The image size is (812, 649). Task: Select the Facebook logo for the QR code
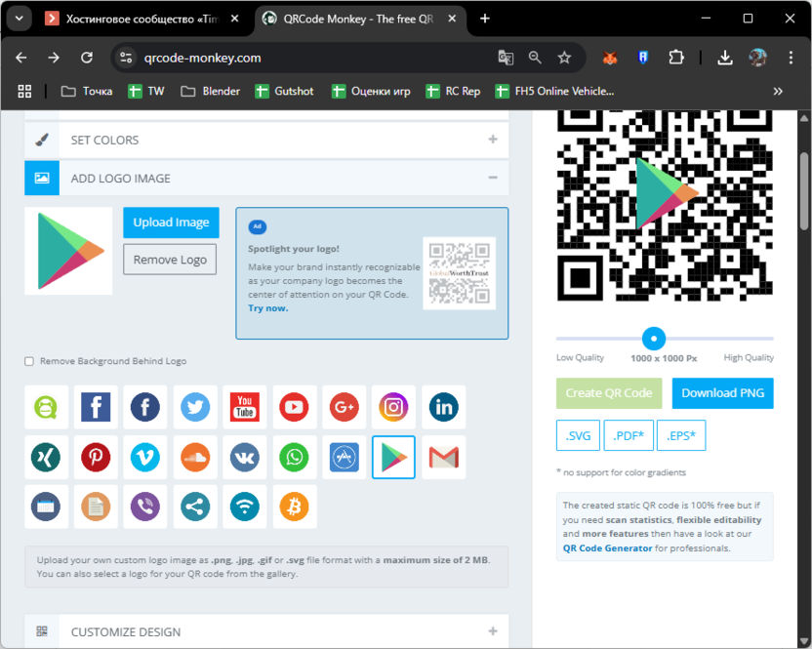pyautogui.click(x=96, y=407)
